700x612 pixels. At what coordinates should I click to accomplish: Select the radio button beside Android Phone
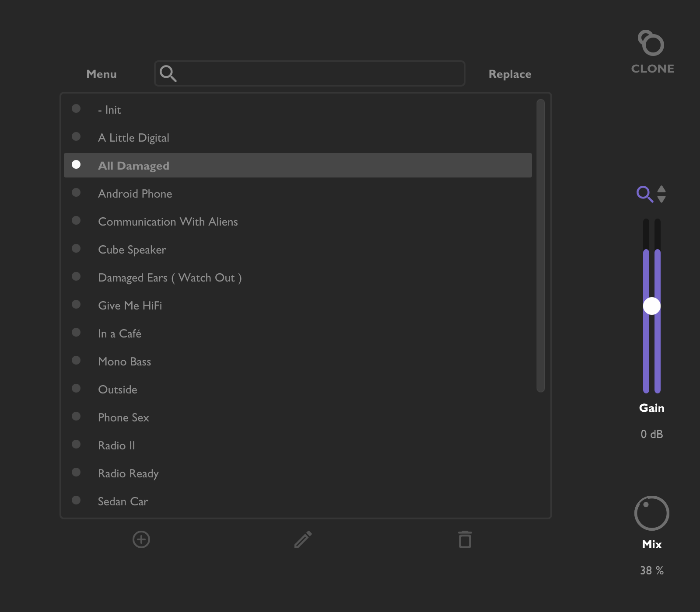pyautogui.click(x=77, y=192)
